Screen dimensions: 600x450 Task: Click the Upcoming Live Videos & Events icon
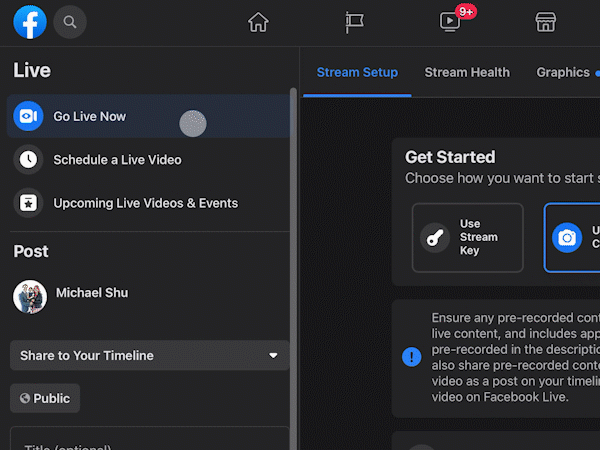pos(29,203)
